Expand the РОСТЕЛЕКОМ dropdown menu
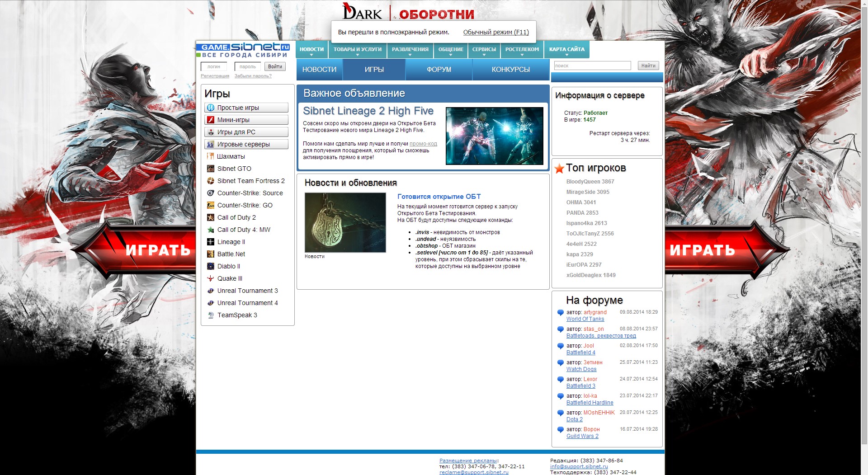Image resolution: width=868 pixels, height=475 pixels. pyautogui.click(x=522, y=50)
